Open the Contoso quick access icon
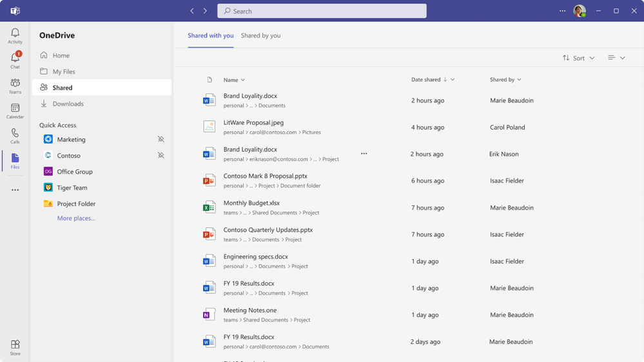 tap(48, 155)
